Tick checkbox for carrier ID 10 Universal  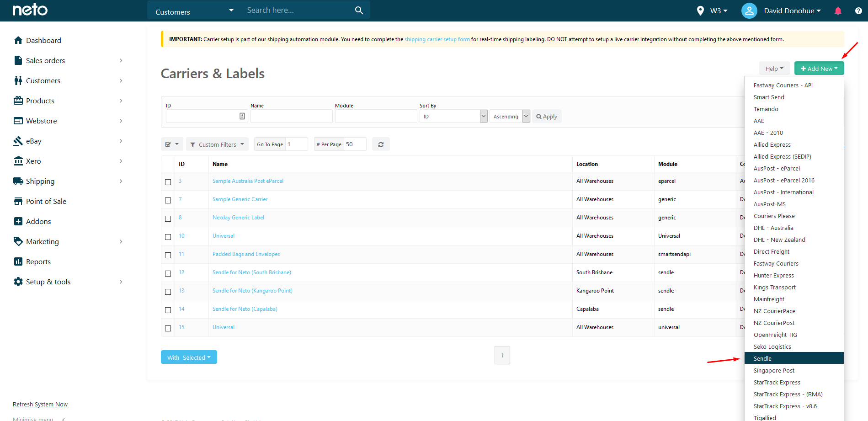pos(168,237)
